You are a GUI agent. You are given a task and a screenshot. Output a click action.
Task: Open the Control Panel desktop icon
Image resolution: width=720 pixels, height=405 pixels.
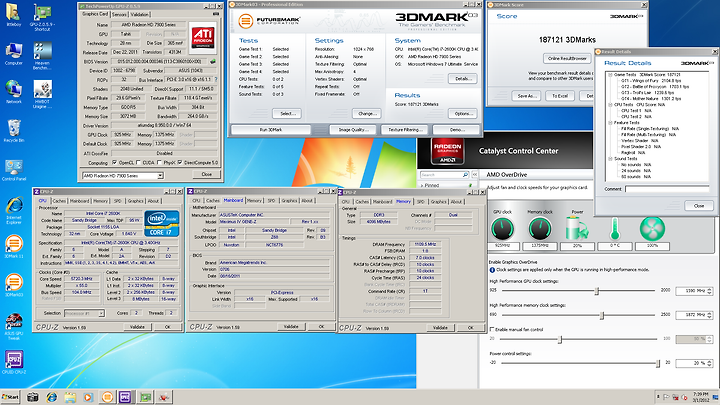[x=14, y=170]
